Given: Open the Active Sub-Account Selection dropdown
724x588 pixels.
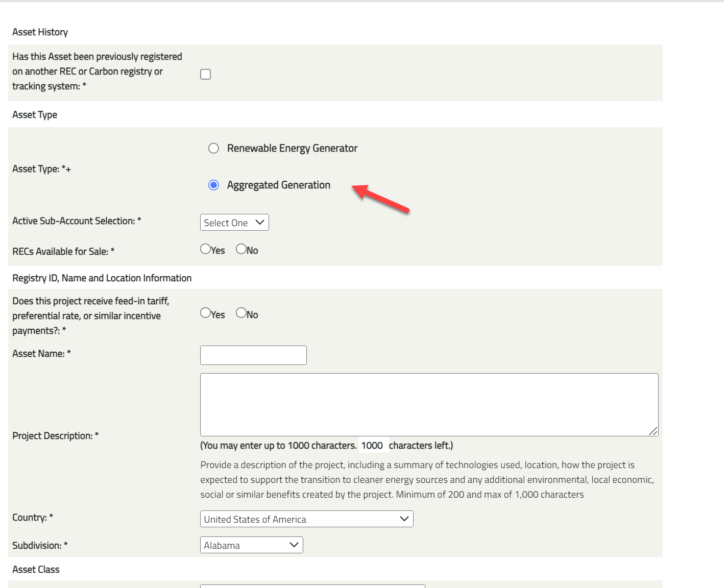Looking at the screenshot, I should [234, 222].
